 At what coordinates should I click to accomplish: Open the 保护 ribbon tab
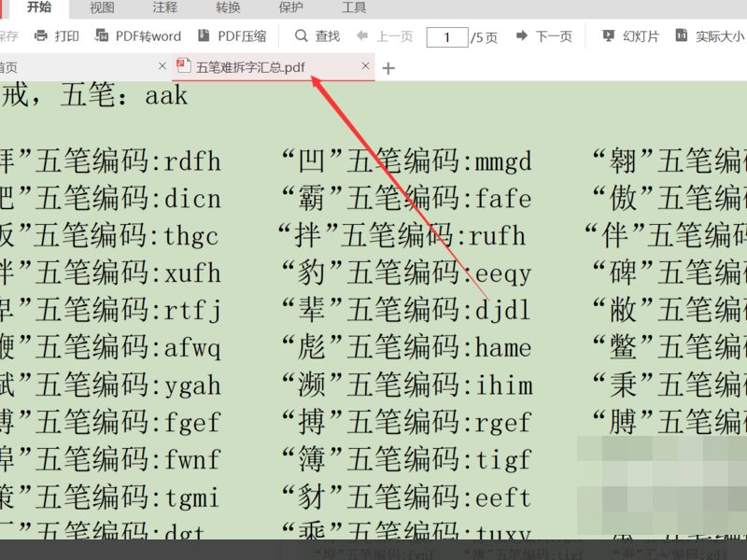[289, 9]
